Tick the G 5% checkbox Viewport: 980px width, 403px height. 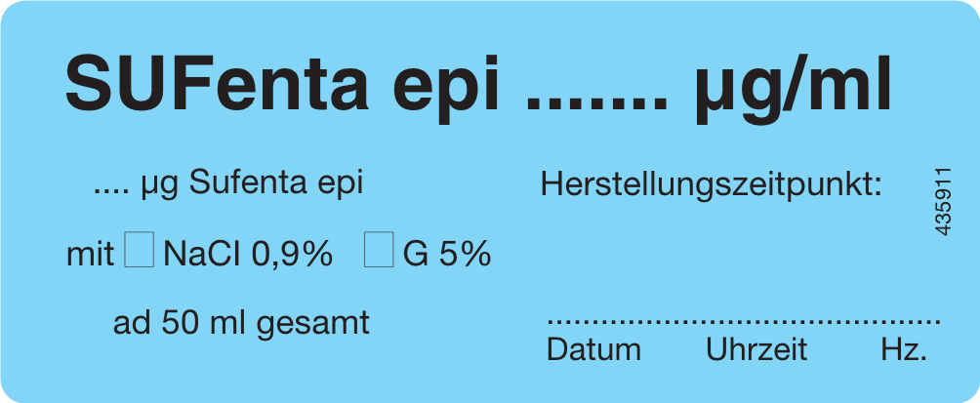coord(379,249)
